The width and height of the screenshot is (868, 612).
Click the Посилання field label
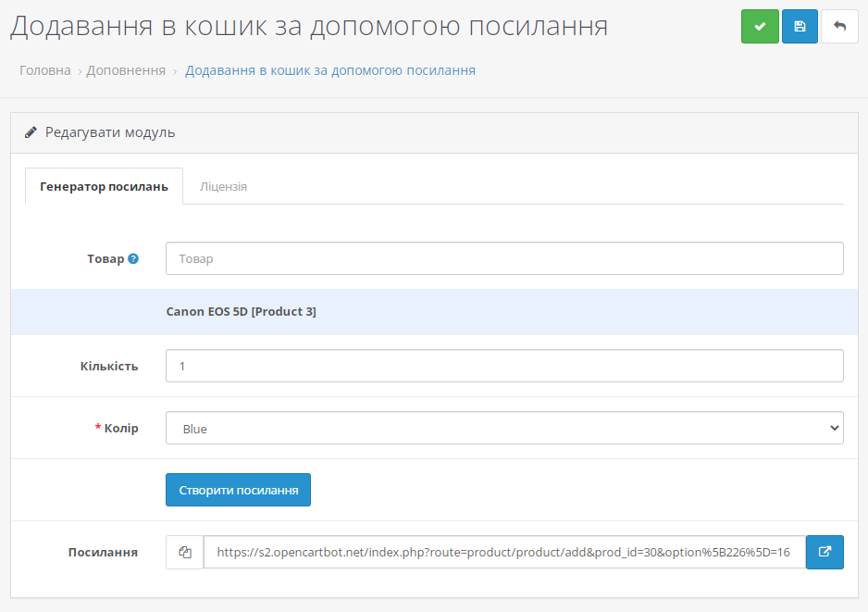103,552
